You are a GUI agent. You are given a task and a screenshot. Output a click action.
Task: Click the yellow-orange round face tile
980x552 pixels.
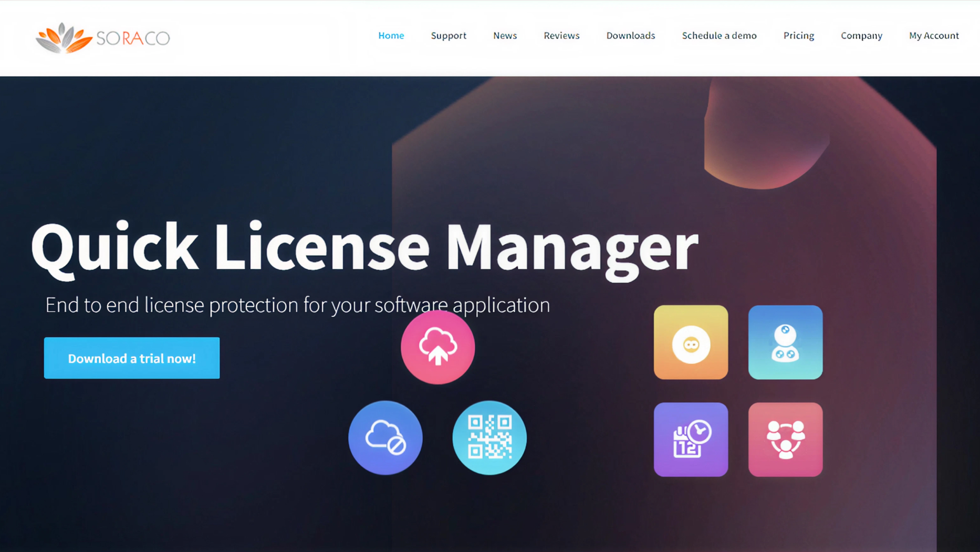(691, 342)
